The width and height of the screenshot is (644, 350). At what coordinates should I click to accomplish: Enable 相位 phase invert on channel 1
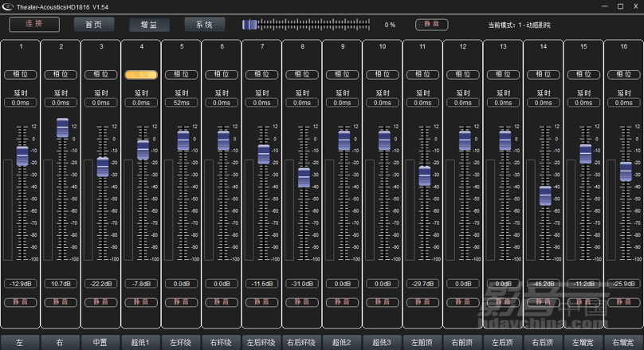tap(21, 75)
